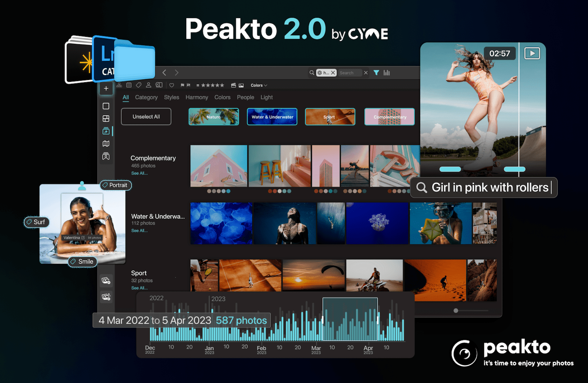Toggle the Nature category chip
The height and width of the screenshot is (383, 588).
click(214, 117)
